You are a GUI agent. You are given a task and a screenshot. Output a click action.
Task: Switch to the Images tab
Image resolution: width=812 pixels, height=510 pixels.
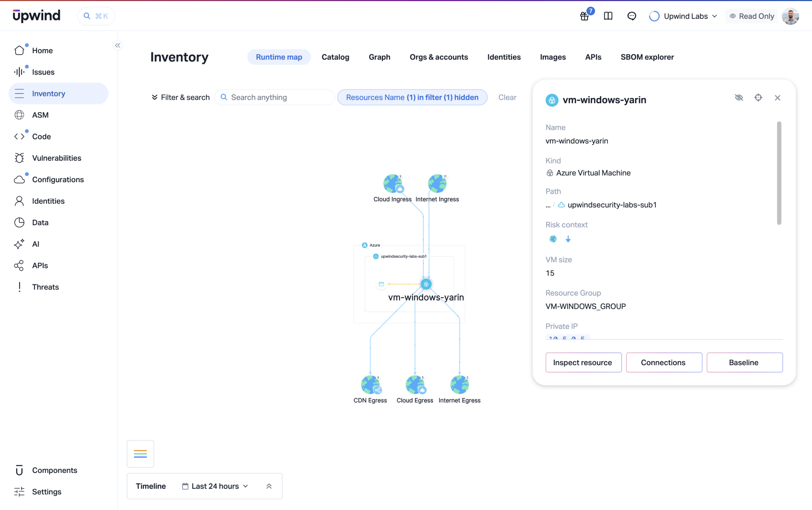[553, 57]
